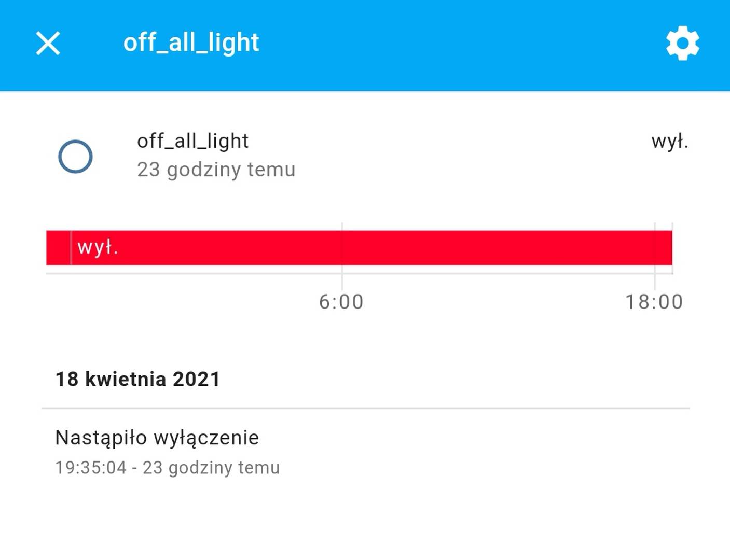
Task: Open entity settings via the gear icon
Action: point(682,43)
